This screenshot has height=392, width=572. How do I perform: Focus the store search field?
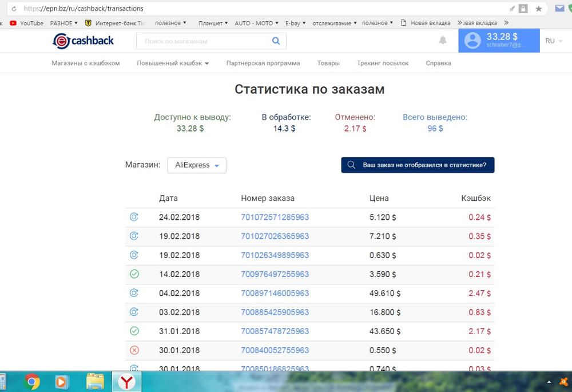(x=203, y=41)
